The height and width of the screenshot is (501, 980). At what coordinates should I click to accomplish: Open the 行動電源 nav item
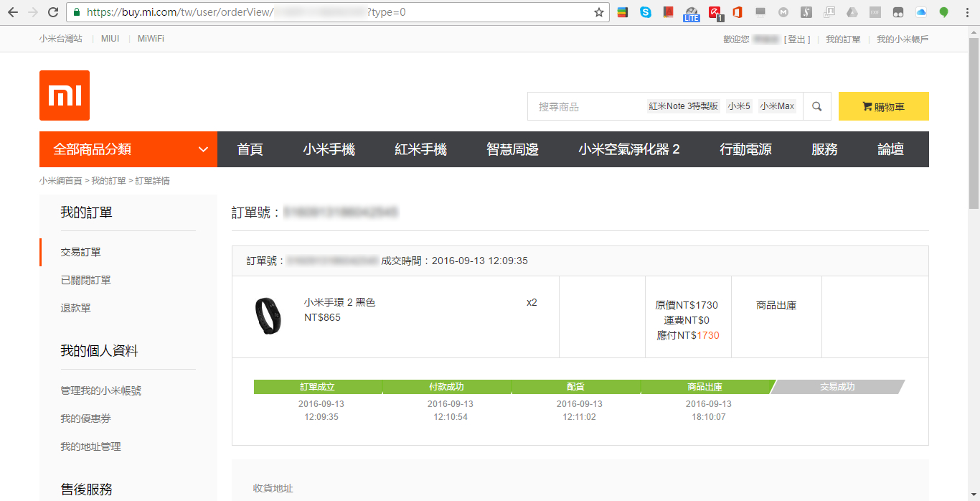746,149
